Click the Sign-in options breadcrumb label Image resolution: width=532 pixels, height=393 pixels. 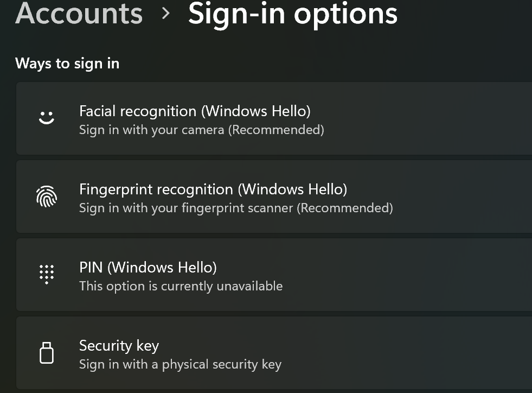[x=293, y=14]
